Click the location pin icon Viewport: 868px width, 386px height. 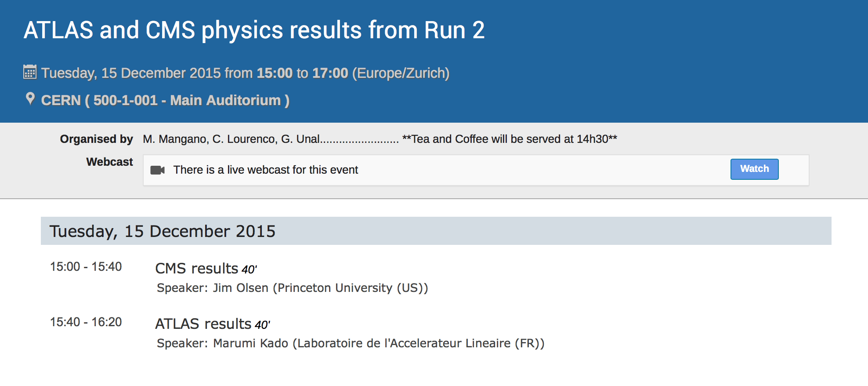coord(30,99)
